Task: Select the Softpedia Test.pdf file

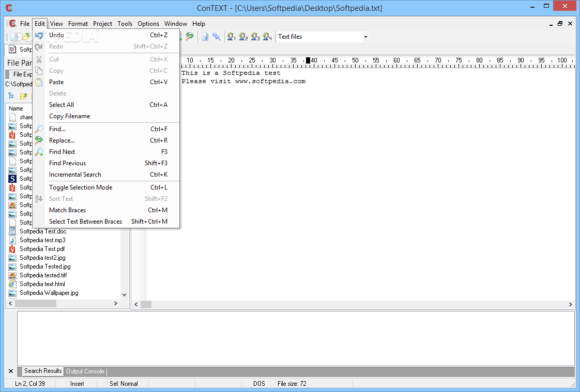Action: point(42,249)
